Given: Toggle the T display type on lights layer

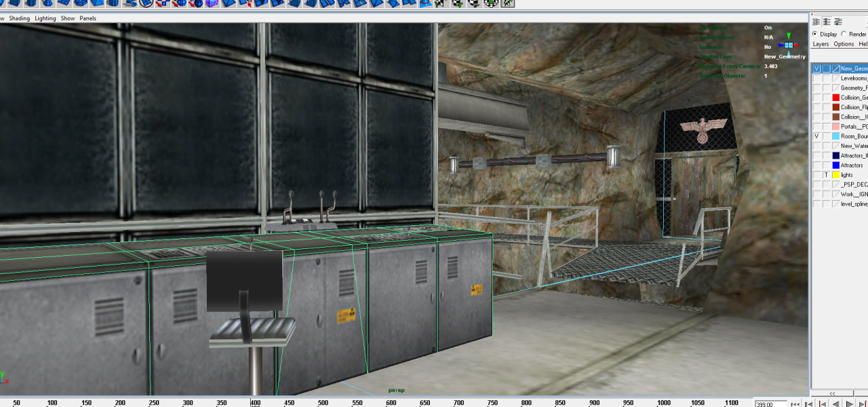Looking at the screenshot, I should point(826,175).
